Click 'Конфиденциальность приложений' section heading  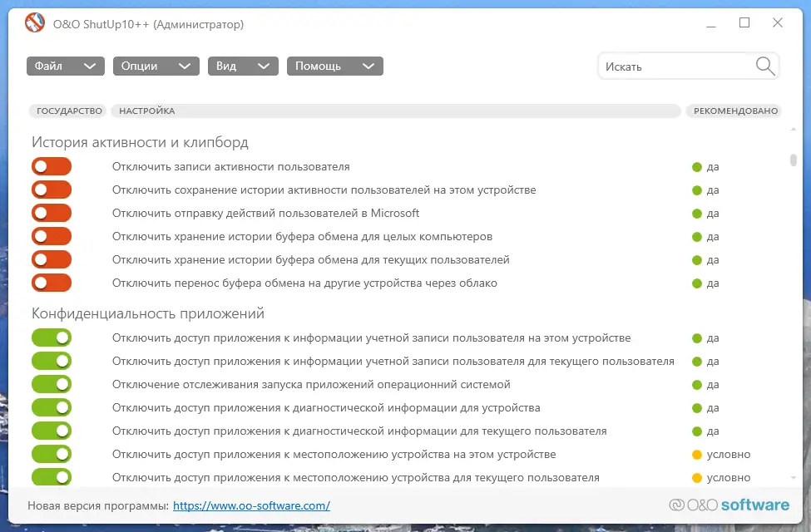tap(148, 313)
